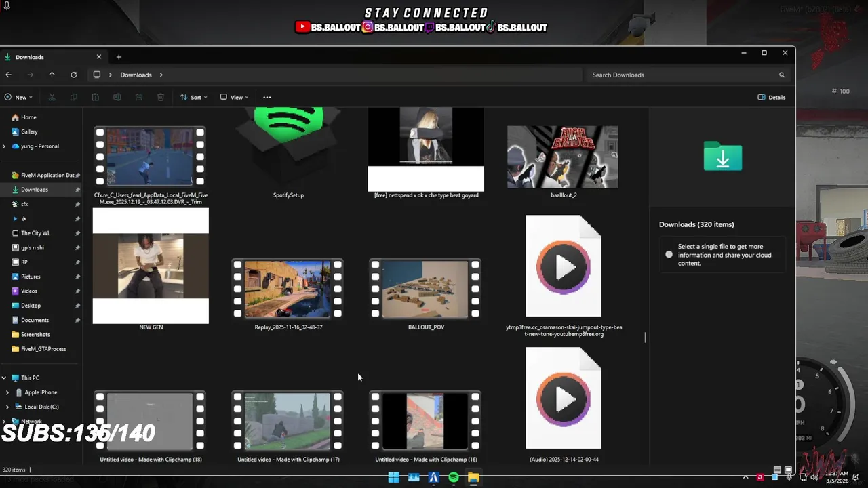Select the BALLOUT_POV video thumbnail
The width and height of the screenshot is (868, 488).
(x=426, y=289)
